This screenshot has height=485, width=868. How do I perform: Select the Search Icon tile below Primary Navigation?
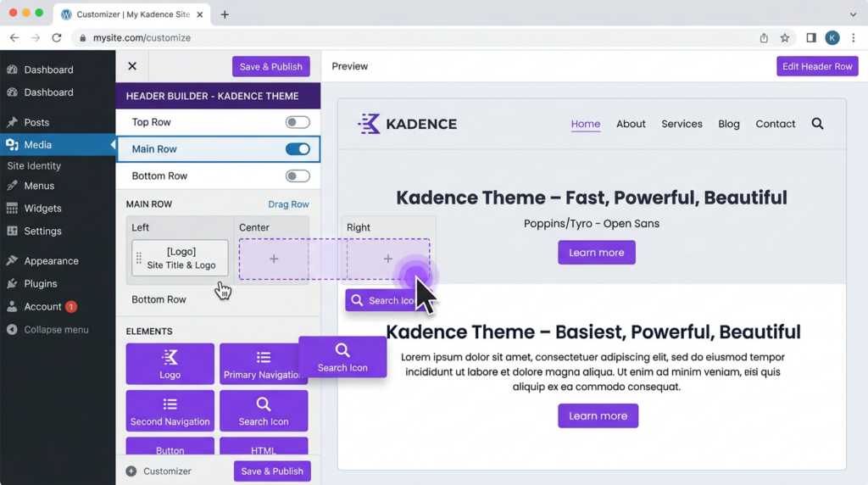coord(264,411)
